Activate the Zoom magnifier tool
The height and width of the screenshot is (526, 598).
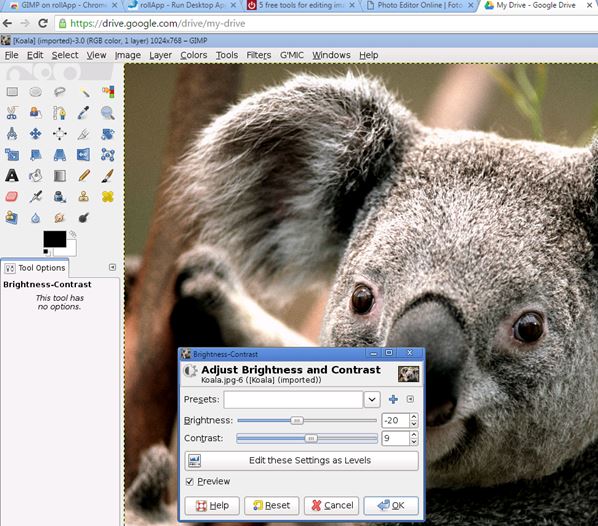click(108, 113)
